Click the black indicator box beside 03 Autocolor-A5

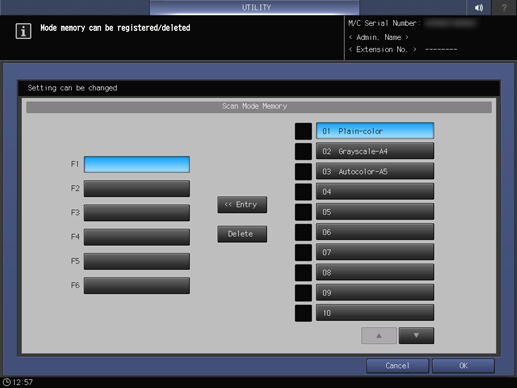303,171
